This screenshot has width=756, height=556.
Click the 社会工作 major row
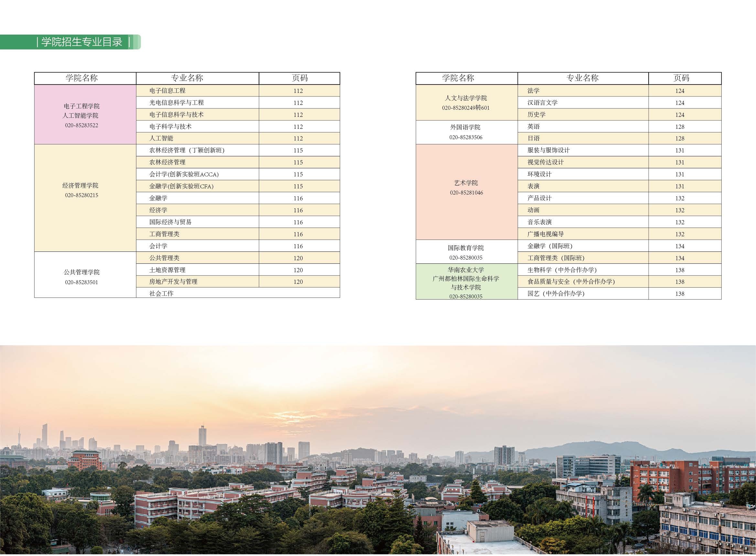pyautogui.click(x=161, y=293)
